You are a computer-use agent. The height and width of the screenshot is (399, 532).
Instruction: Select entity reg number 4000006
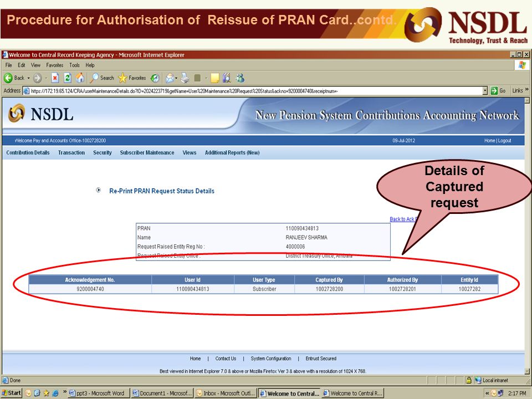(295, 247)
